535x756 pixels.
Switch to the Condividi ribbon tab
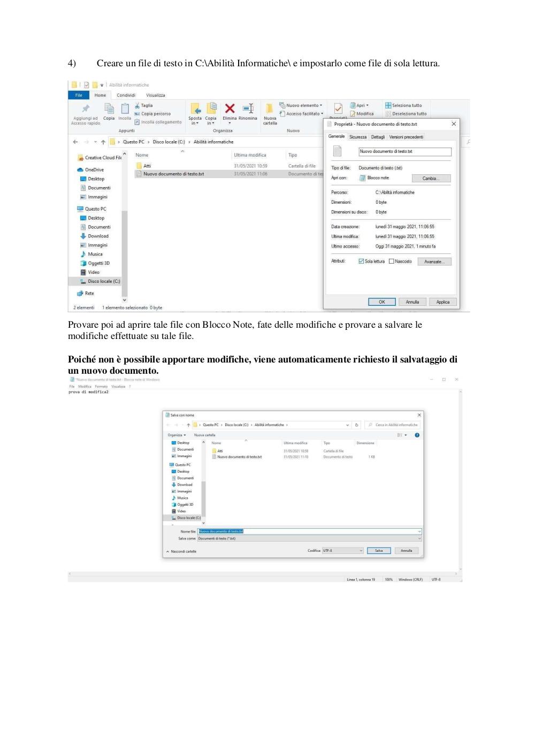(x=126, y=95)
